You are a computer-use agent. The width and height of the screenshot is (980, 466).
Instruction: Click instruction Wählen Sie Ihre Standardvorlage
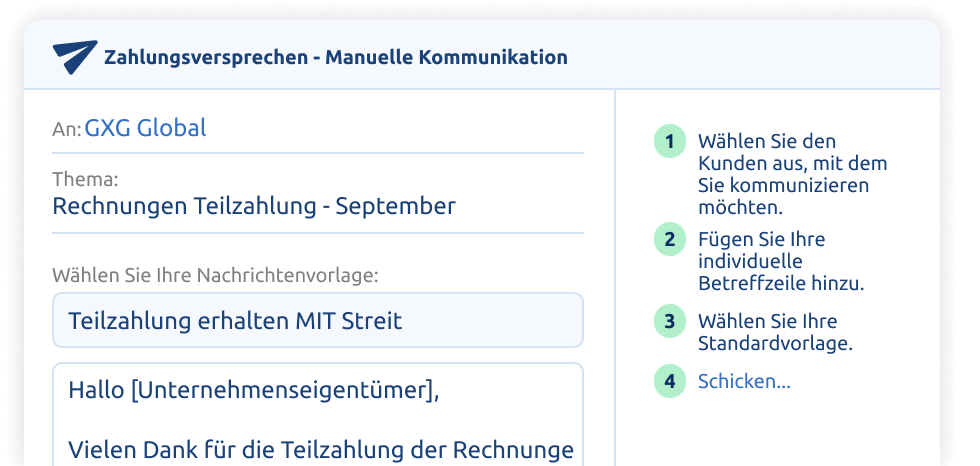point(776,332)
